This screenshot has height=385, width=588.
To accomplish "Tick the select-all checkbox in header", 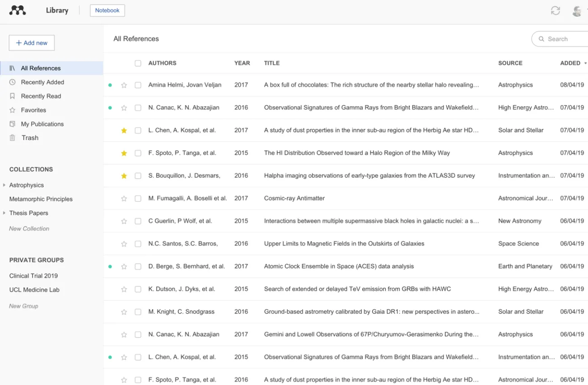I will click(x=138, y=63).
